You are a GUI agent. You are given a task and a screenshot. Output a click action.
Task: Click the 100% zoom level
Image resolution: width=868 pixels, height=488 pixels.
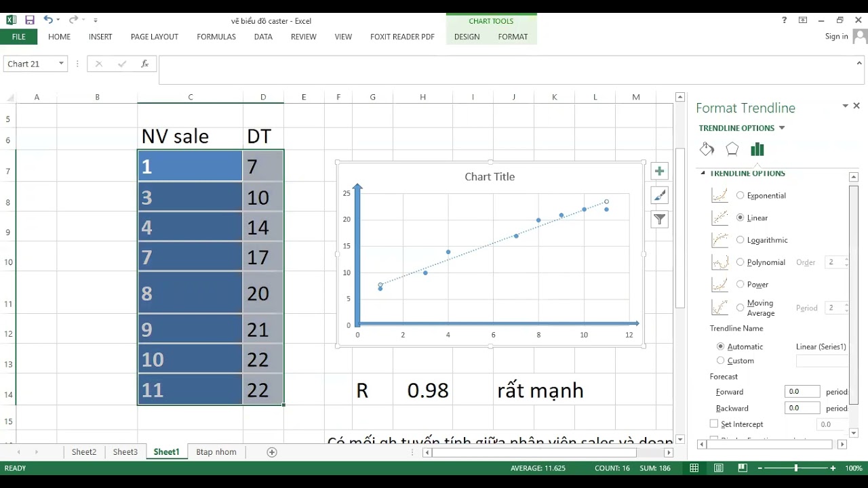[854, 468]
